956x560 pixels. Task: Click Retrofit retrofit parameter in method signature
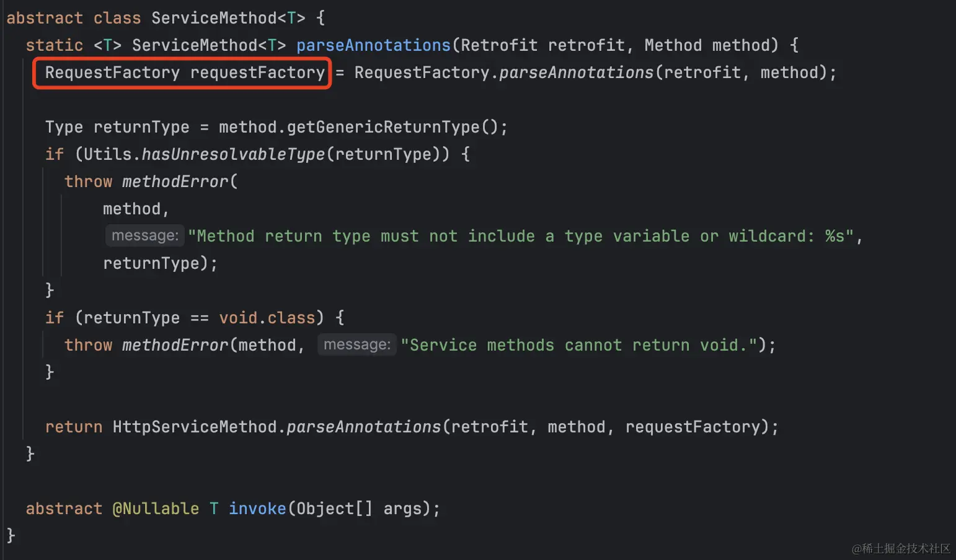(542, 45)
